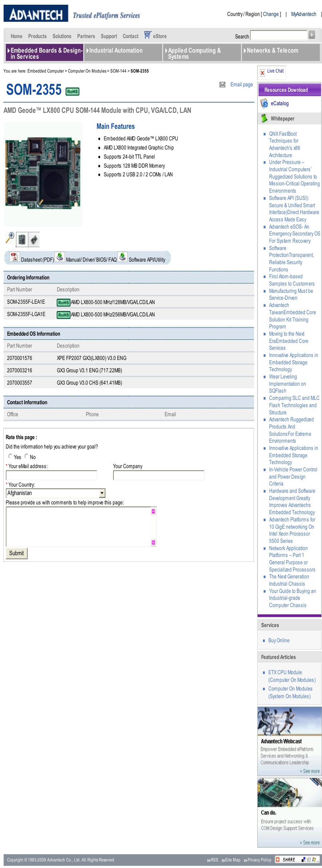Image resolution: width=322 pixels, height=868 pixels.
Task: Click the magnifier zoom icon under product image
Action: coord(10,238)
